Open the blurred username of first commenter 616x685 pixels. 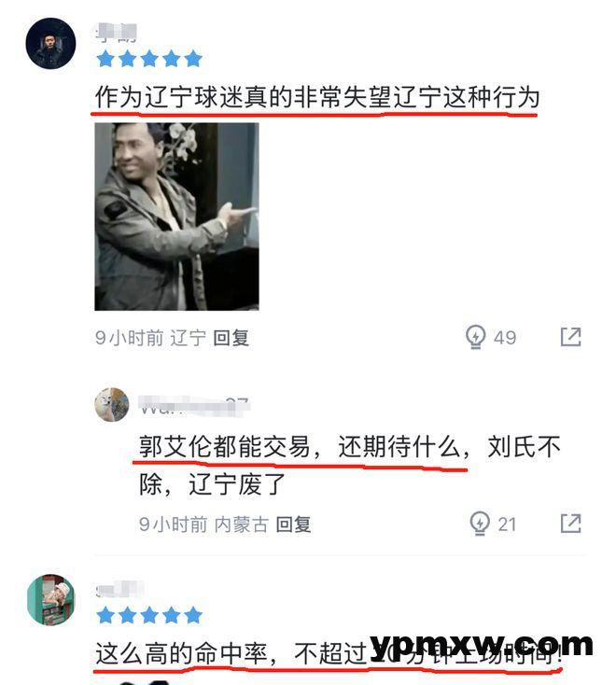117,33
